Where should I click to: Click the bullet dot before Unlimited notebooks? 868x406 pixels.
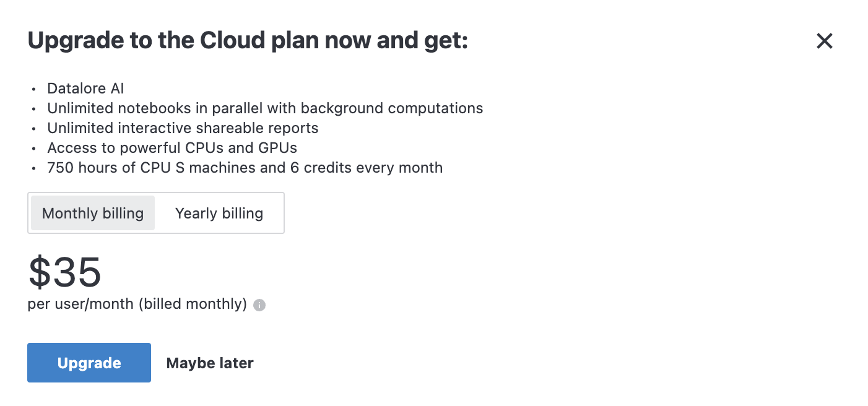coord(33,109)
